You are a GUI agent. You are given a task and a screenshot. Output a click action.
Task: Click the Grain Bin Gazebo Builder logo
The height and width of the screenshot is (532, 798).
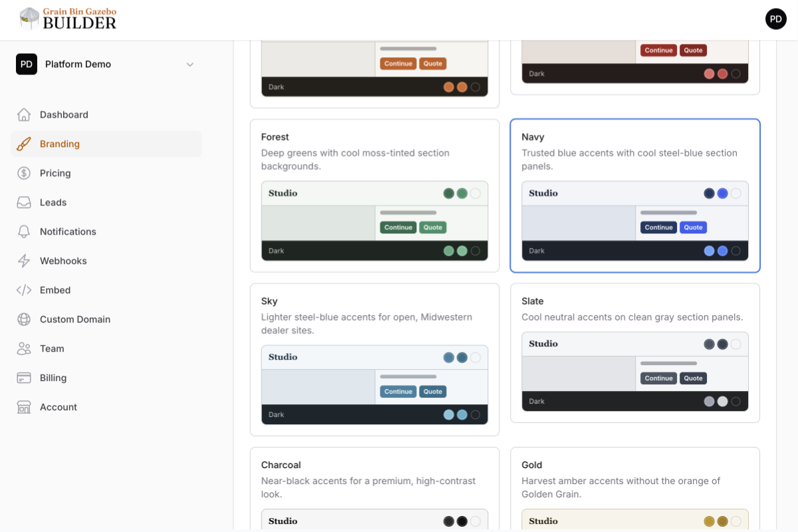point(68,19)
